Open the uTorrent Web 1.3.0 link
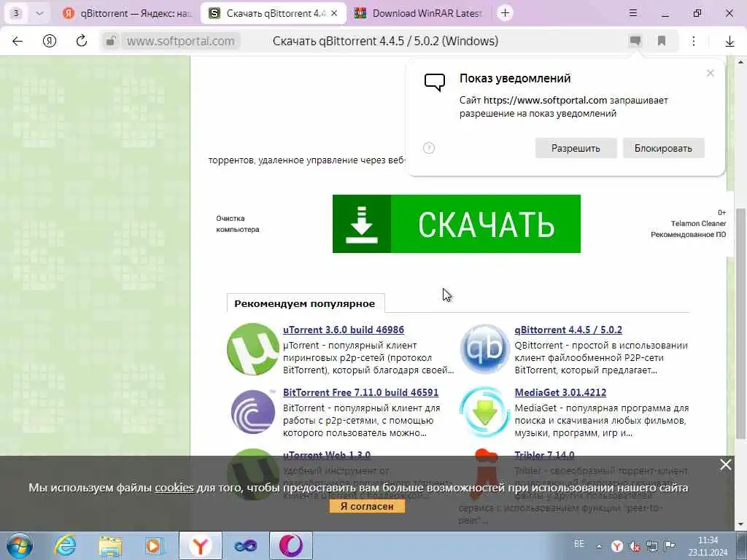The height and width of the screenshot is (560, 747). click(327, 455)
